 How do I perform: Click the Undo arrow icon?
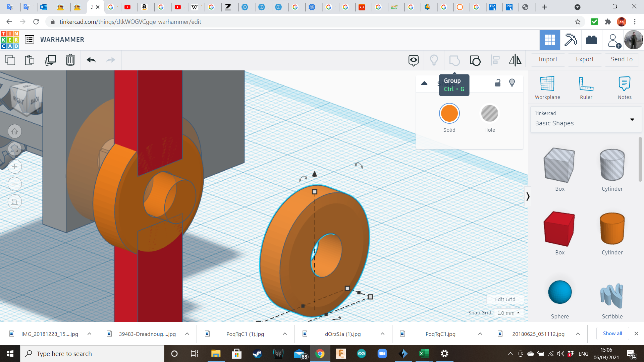point(91,60)
